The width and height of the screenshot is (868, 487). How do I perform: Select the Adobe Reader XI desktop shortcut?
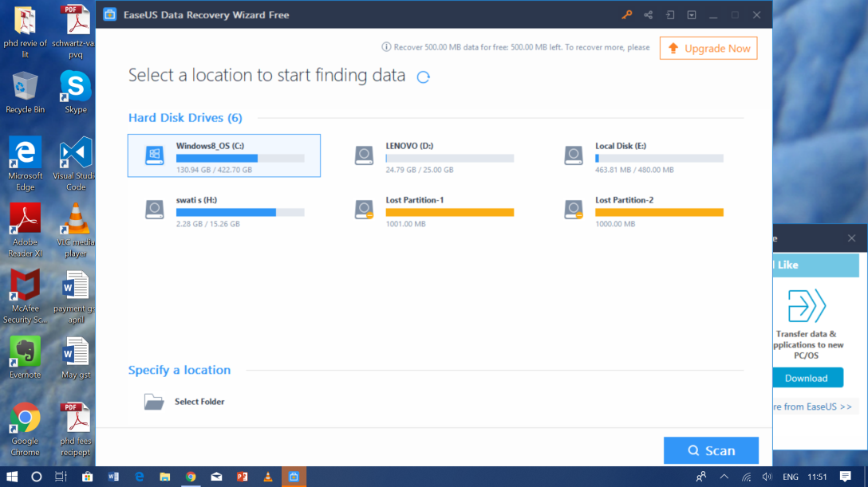point(25,230)
